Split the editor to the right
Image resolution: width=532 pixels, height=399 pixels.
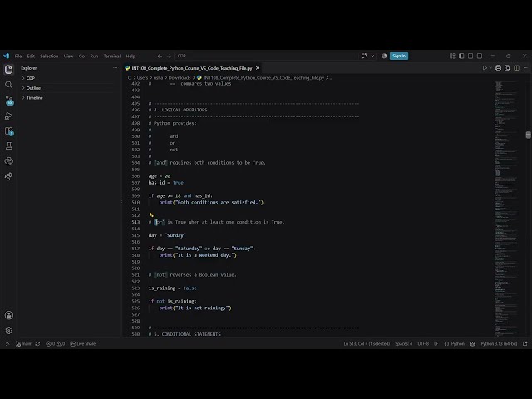(516, 68)
